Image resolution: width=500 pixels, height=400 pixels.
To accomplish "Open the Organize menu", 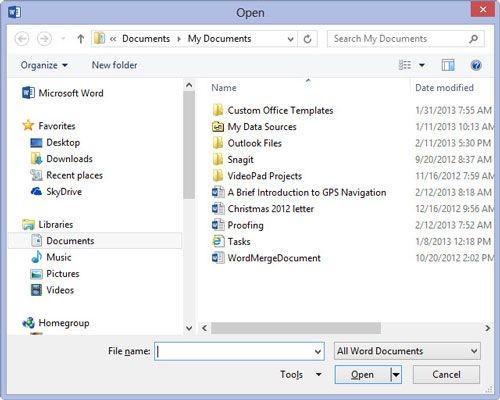I will click(44, 65).
